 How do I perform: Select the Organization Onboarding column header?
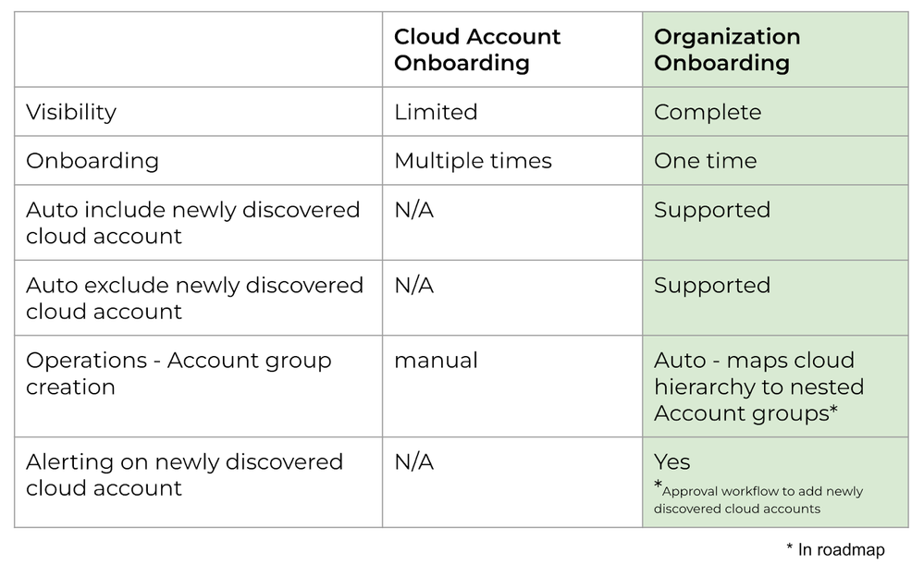point(727,50)
